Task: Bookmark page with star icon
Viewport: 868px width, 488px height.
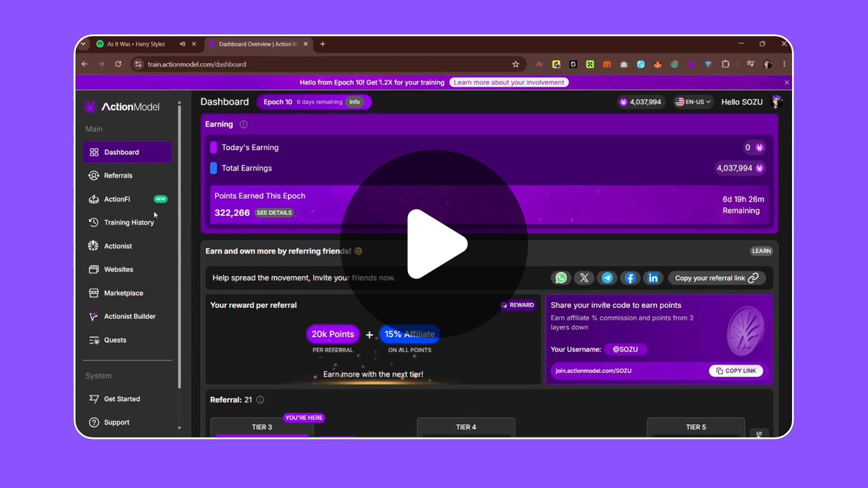Action: click(516, 64)
